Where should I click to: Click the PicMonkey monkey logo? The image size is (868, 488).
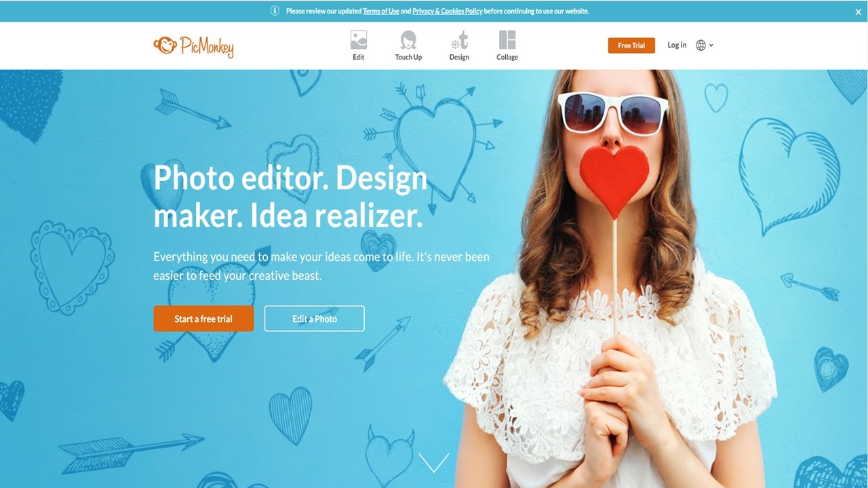pyautogui.click(x=165, y=45)
